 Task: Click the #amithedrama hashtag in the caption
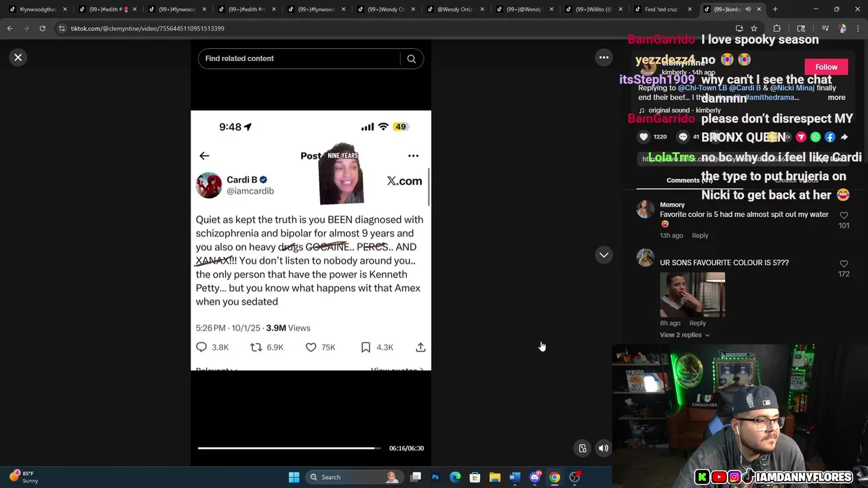coord(769,98)
